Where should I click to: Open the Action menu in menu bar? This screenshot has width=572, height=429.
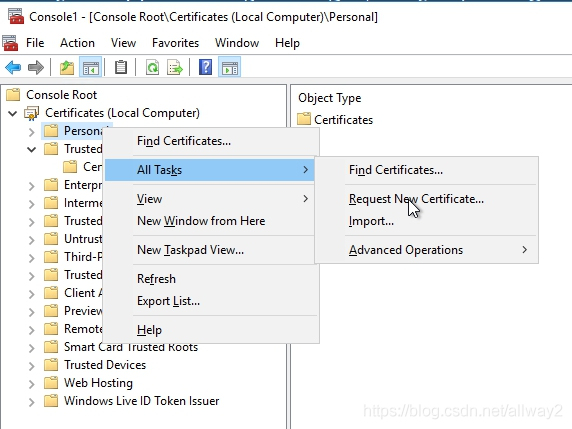77,43
